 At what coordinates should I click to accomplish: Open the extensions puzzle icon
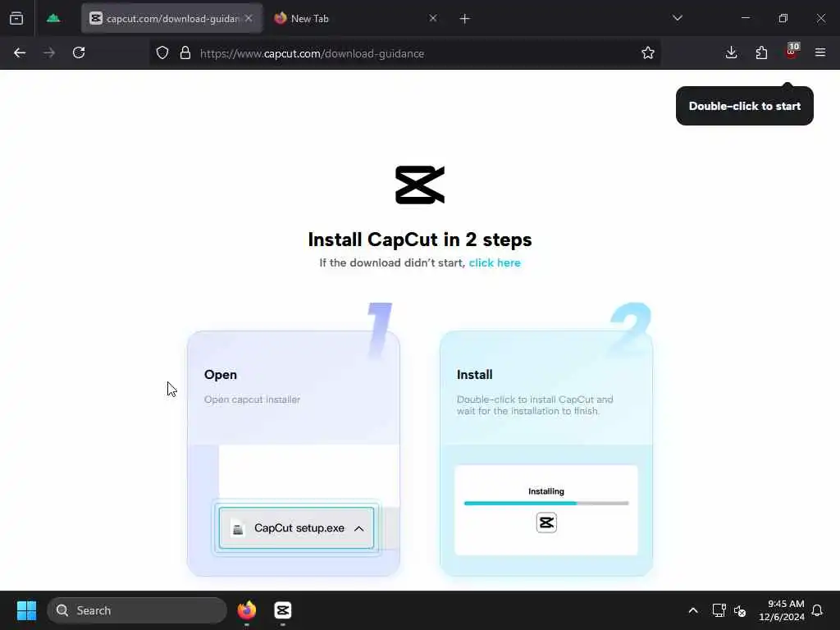point(761,52)
